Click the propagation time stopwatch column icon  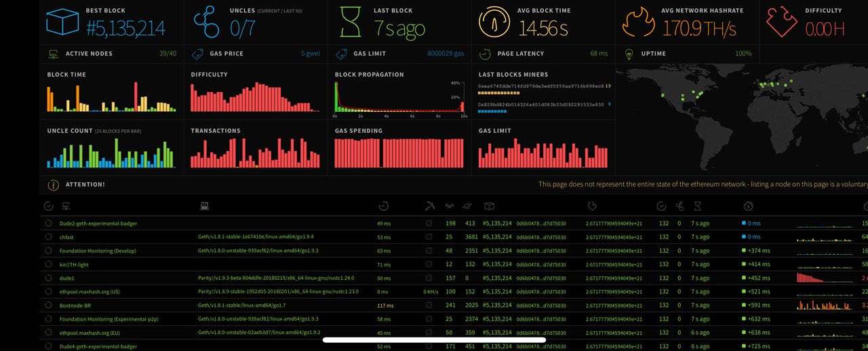(748, 206)
